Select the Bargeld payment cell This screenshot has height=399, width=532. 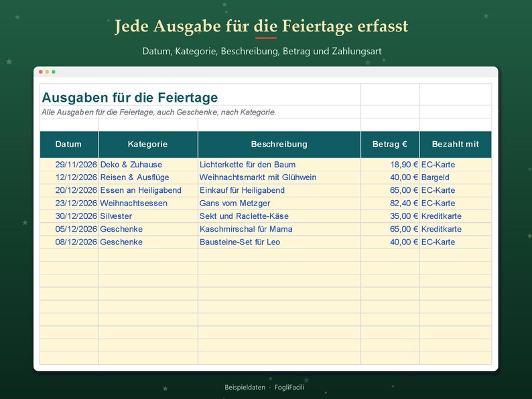(x=456, y=177)
